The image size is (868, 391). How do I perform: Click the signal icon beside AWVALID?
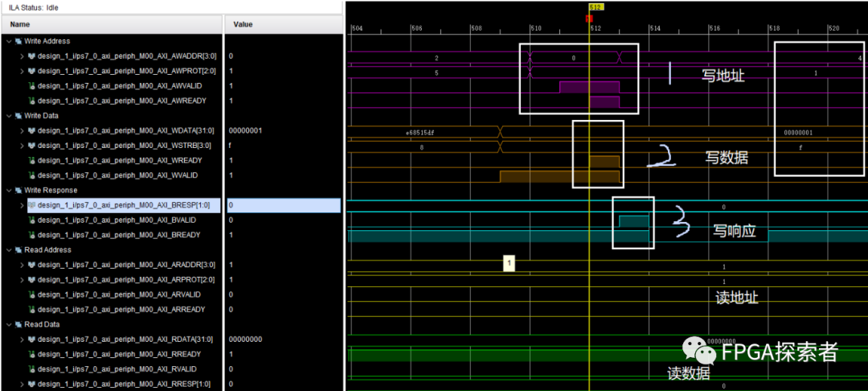(x=31, y=86)
